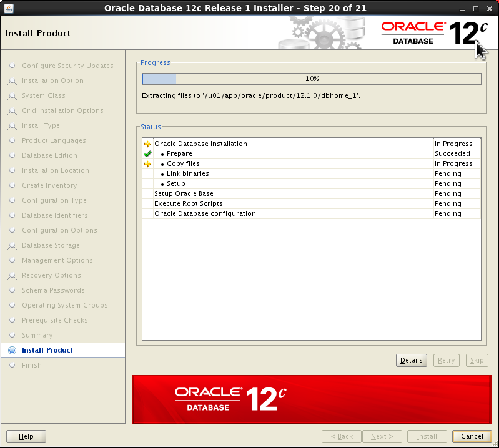Select the Execute Root Scripts row

312,203
